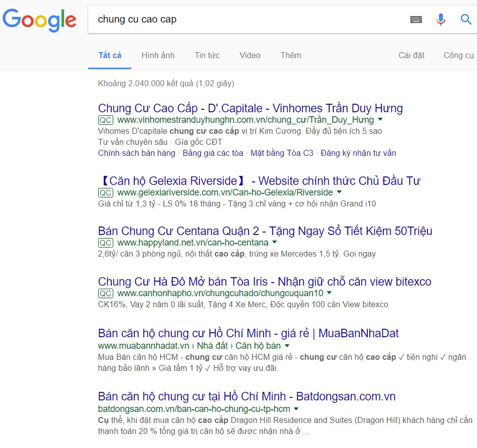Open 'Công cụ' search tools
477x448 pixels.
[458, 56]
